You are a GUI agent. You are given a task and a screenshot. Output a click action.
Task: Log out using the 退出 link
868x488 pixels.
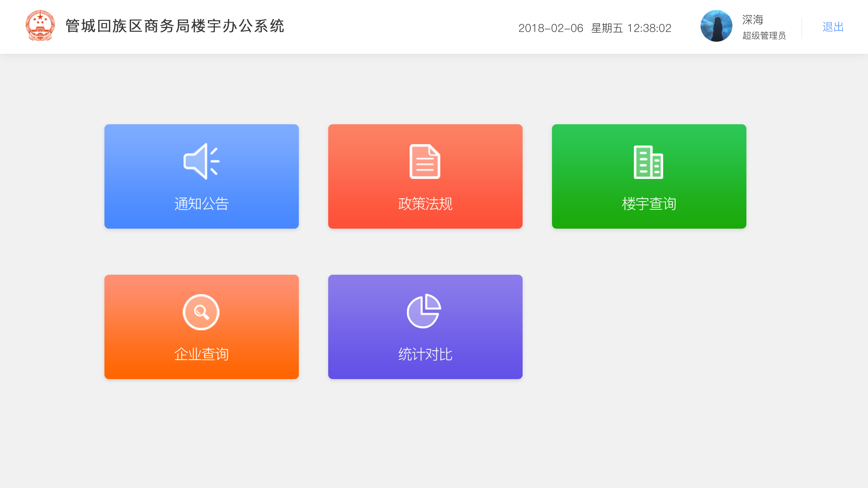click(x=833, y=27)
